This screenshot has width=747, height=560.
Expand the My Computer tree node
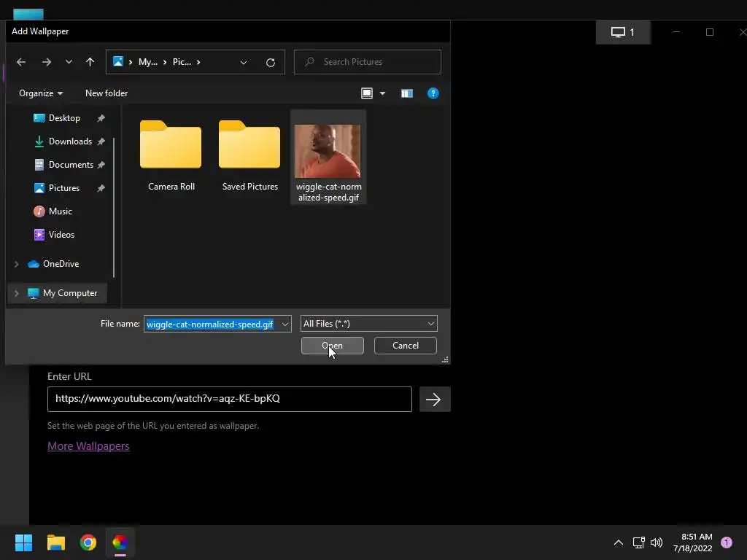tap(16, 293)
